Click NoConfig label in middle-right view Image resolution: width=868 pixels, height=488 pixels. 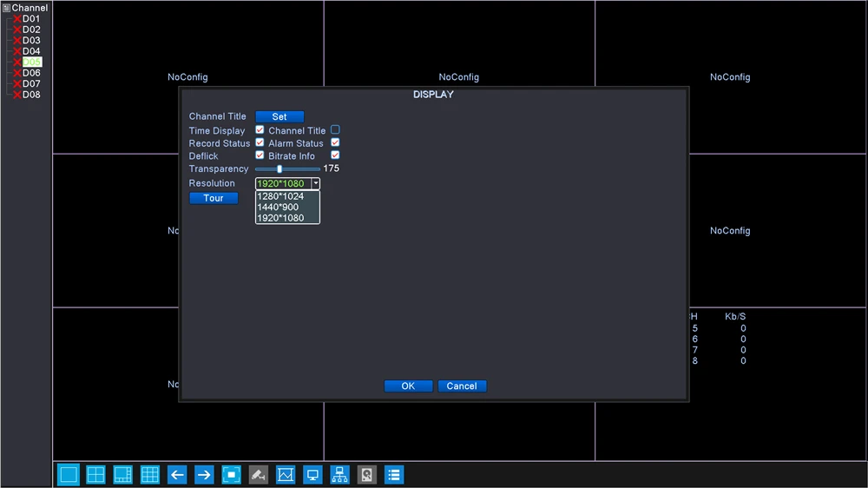click(730, 230)
